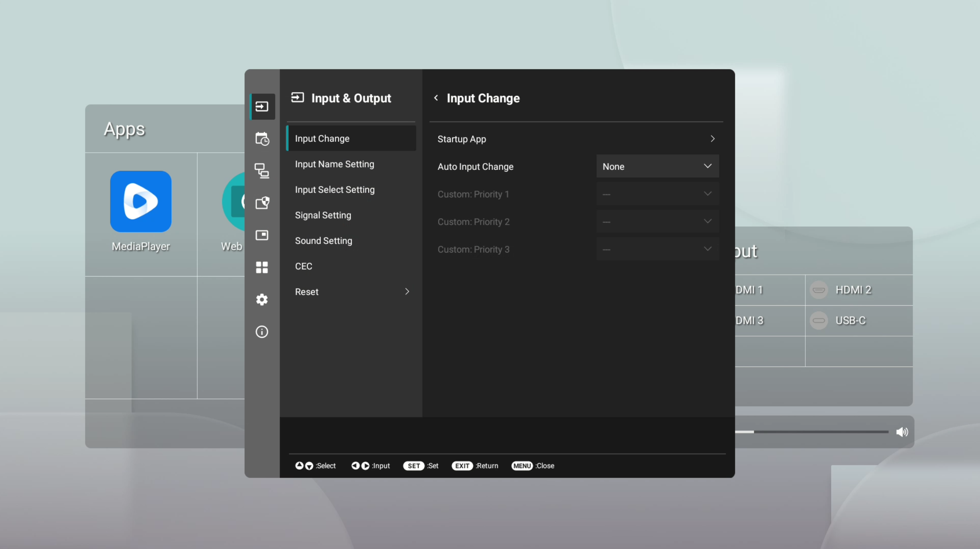
Task: Open the CEC menu item
Action: click(x=304, y=266)
